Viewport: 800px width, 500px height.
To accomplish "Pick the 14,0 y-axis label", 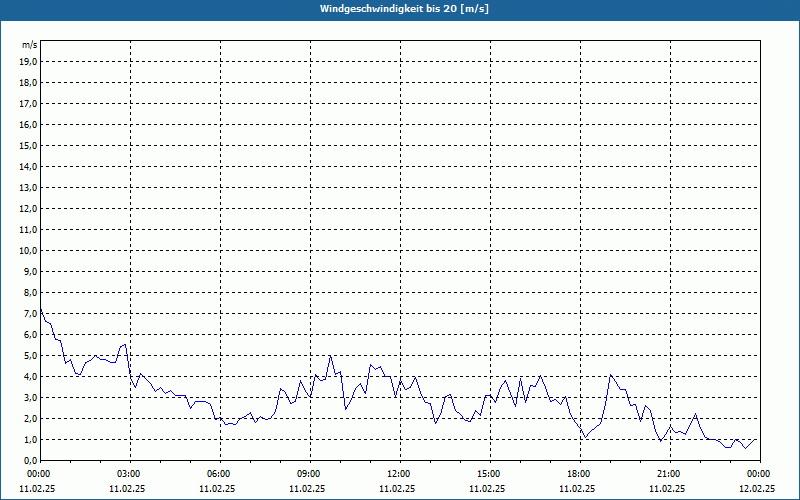I will [x=28, y=166].
